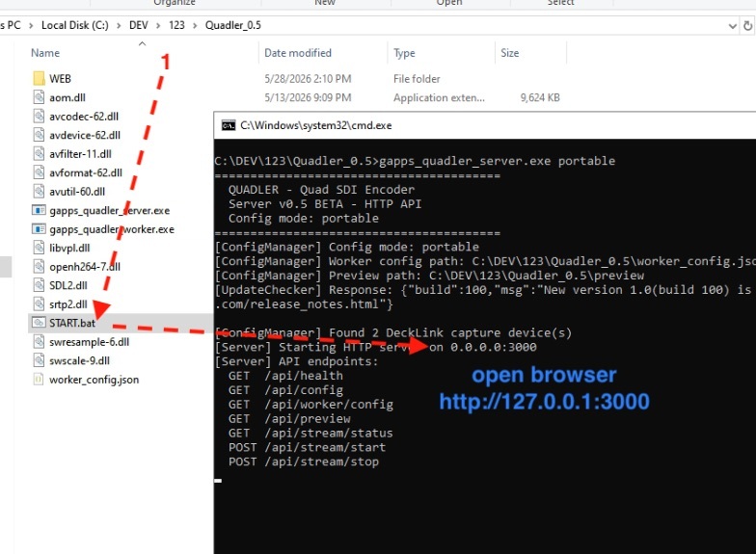Refresh the Explorer address bar location
Viewport: 756px width, 554px height.
point(747,25)
